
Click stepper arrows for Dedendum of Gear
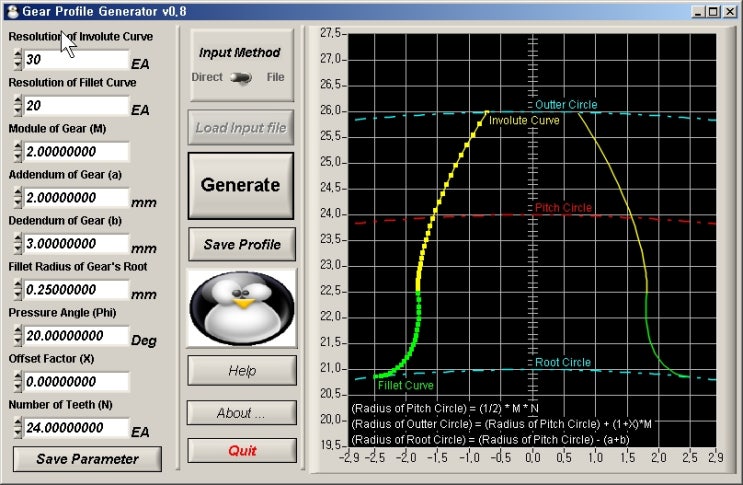point(18,243)
